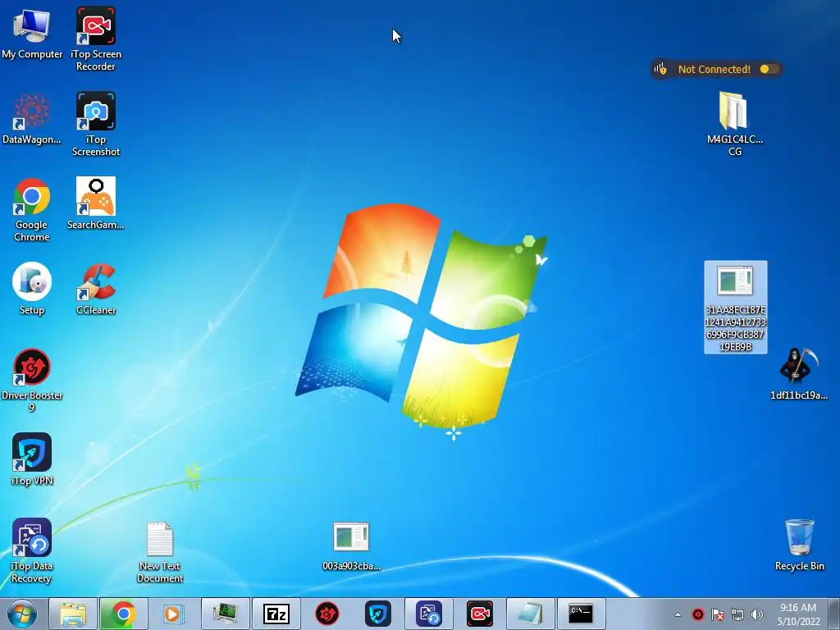Select the My Computer desktop icon
This screenshot has height=630, width=840.
click(x=32, y=33)
